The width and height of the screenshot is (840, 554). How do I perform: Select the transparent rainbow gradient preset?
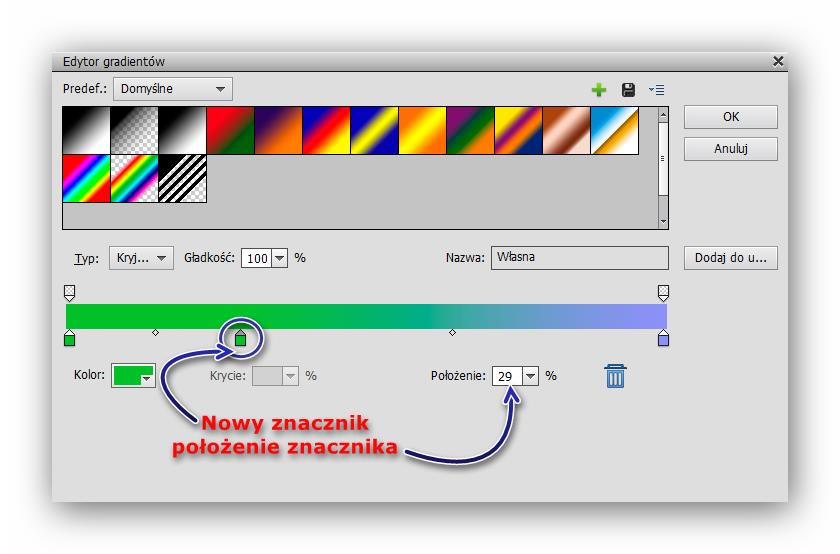click(x=134, y=178)
